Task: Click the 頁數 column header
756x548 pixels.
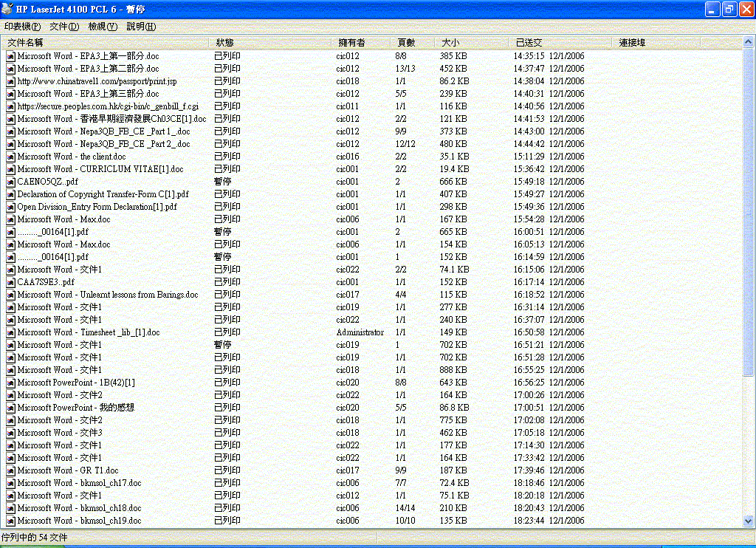Action: (x=412, y=42)
